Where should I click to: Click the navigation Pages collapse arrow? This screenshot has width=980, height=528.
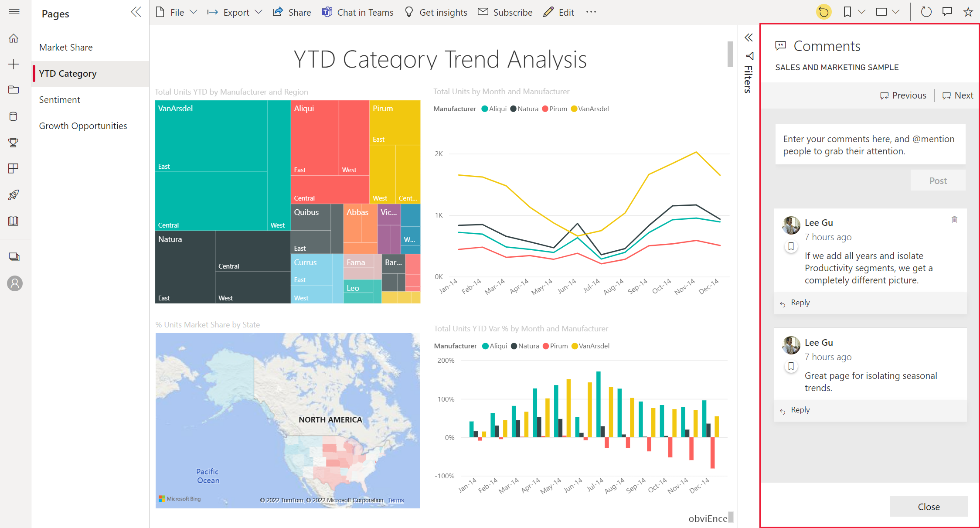(x=136, y=12)
